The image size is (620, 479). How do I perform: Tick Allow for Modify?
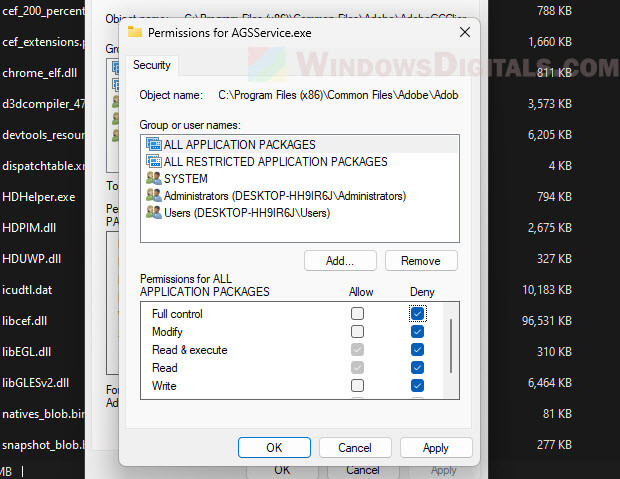tap(357, 331)
